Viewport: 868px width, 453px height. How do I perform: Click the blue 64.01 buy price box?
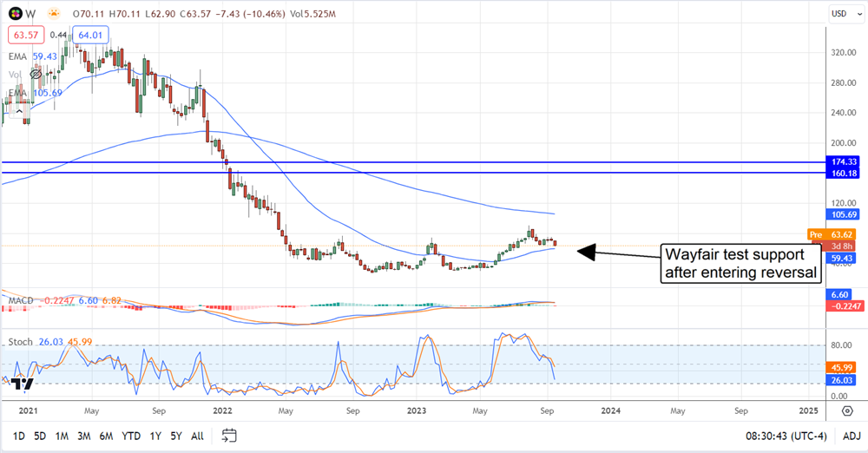click(x=90, y=35)
